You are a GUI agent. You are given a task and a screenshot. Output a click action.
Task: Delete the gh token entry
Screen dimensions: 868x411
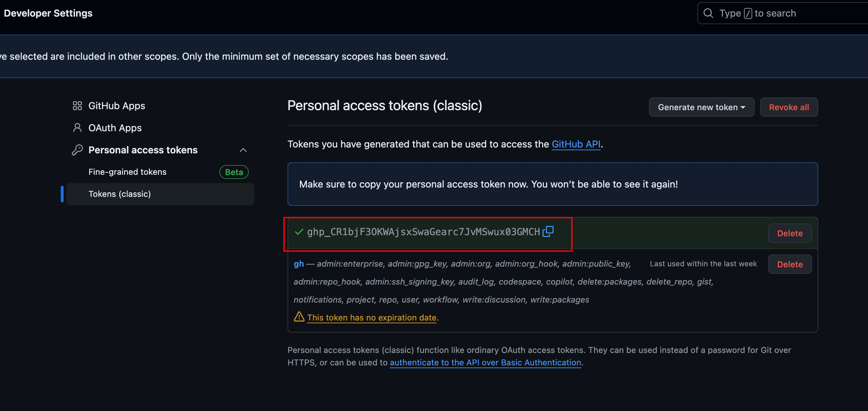[x=790, y=264]
